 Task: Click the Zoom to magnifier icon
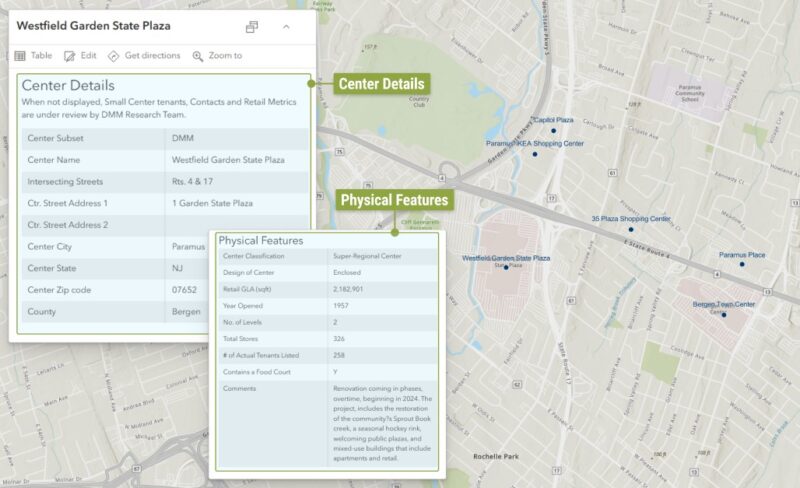[x=198, y=56]
